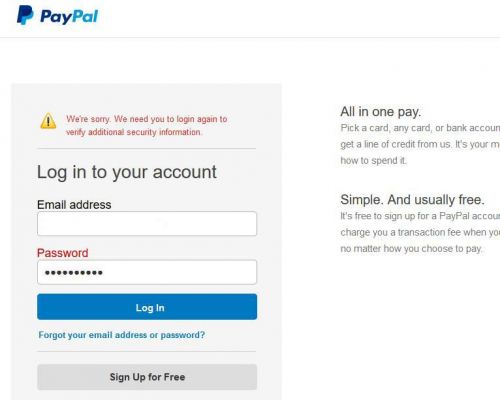500x400 pixels.
Task: Click the "All in one pay." heading
Action: [381, 112]
